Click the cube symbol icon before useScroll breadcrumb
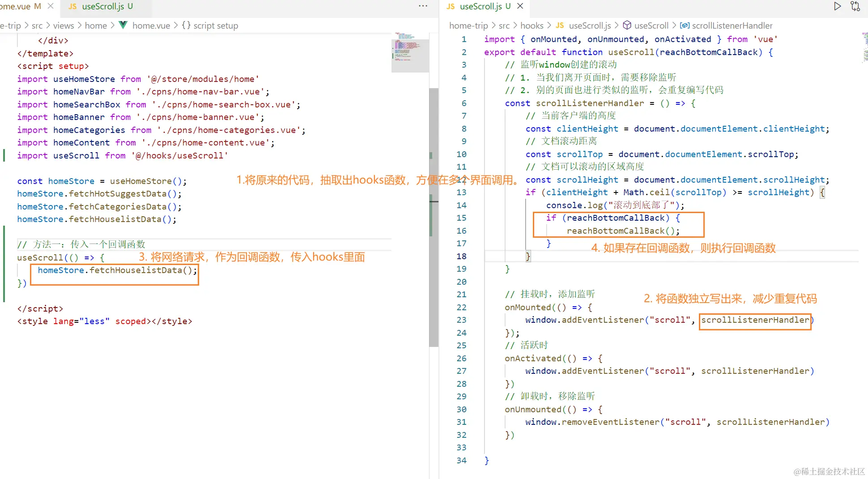Viewport: 868px width, 479px height. (627, 25)
